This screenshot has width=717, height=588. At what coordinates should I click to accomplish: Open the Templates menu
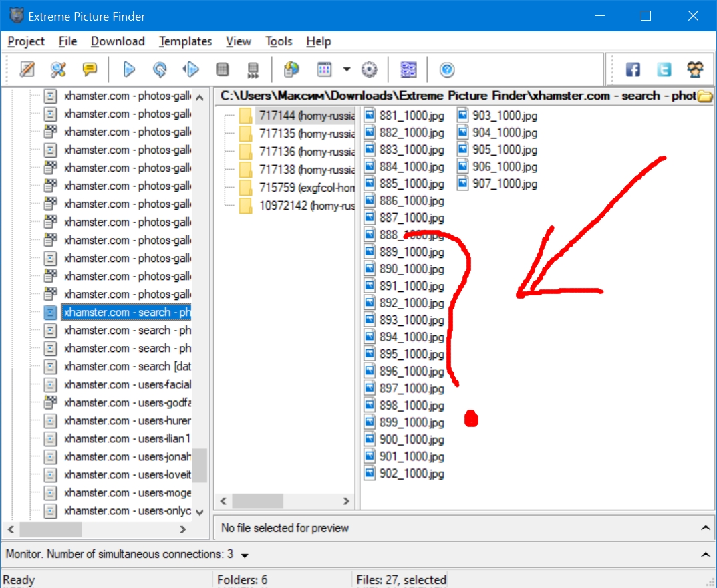pyautogui.click(x=185, y=41)
